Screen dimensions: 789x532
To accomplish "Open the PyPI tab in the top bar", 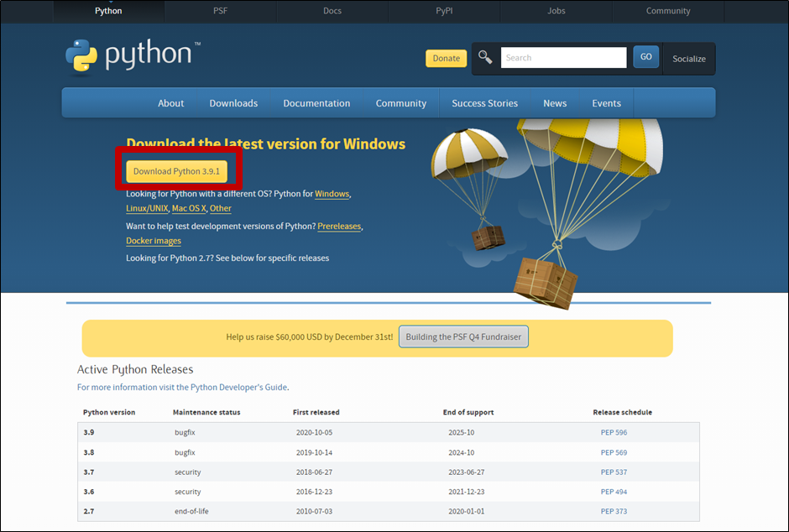I will (x=444, y=11).
